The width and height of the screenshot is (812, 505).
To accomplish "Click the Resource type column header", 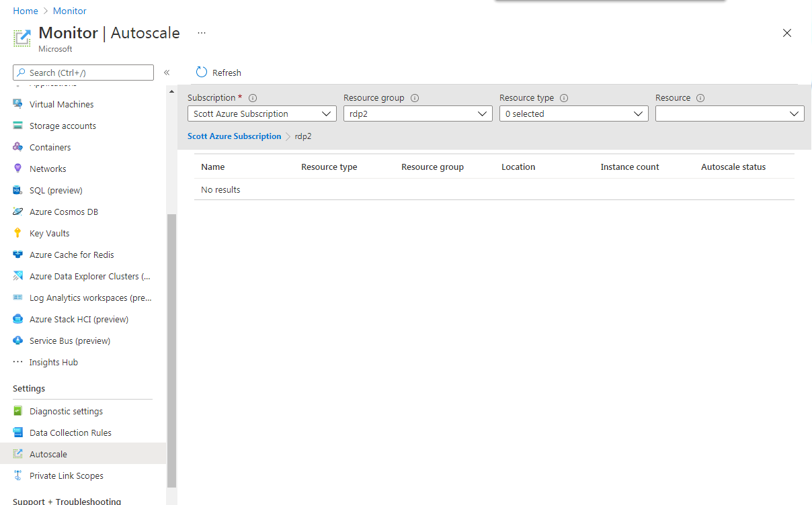I will [329, 167].
